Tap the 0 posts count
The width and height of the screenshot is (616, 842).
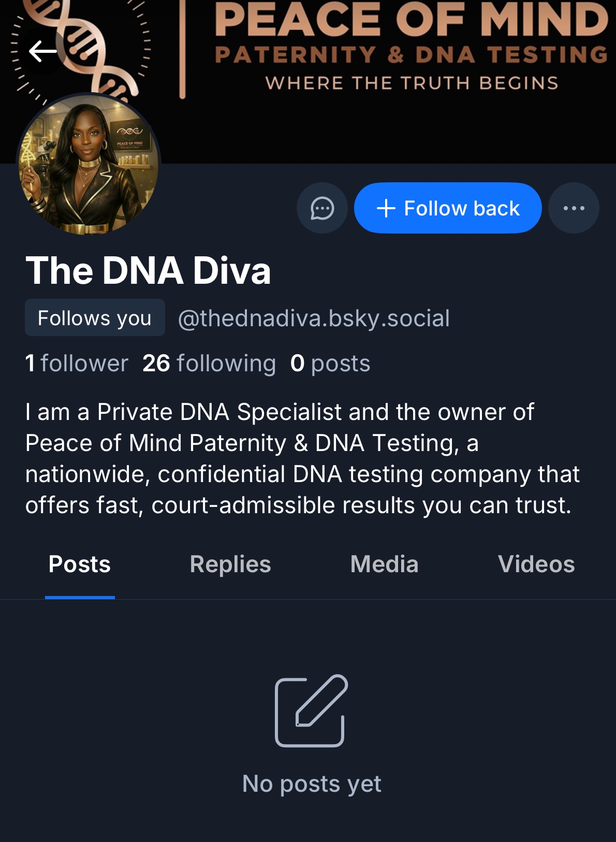[x=330, y=364]
